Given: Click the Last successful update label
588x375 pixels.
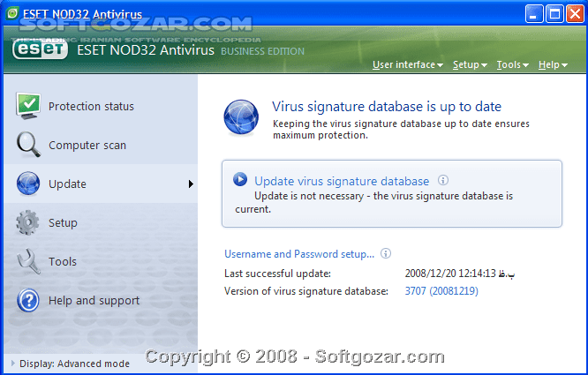Looking at the screenshot, I should coord(277,274).
